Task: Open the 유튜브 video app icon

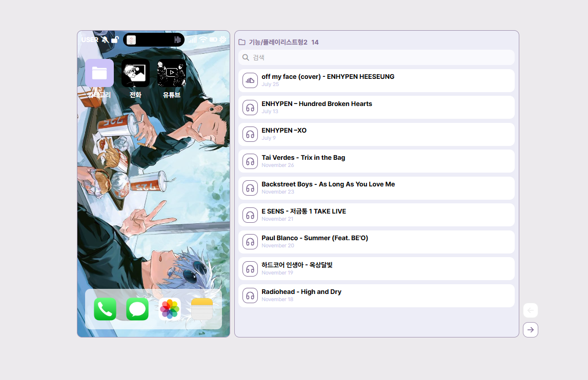Action: coord(172,73)
